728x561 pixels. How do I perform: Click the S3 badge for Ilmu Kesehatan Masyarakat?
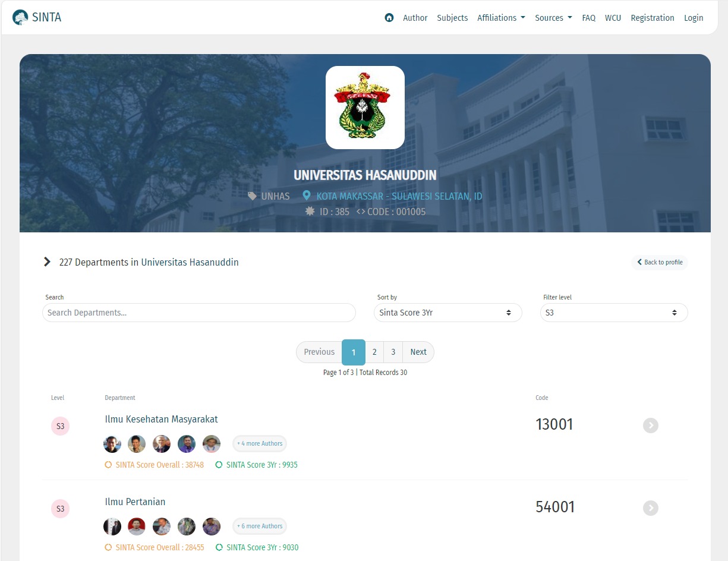[60, 426]
